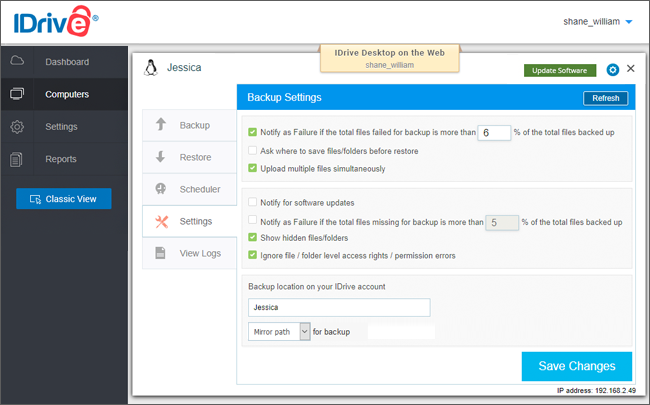Image resolution: width=650 pixels, height=405 pixels.
Task: Click the missing files percentage field showing 5
Action: (502, 223)
